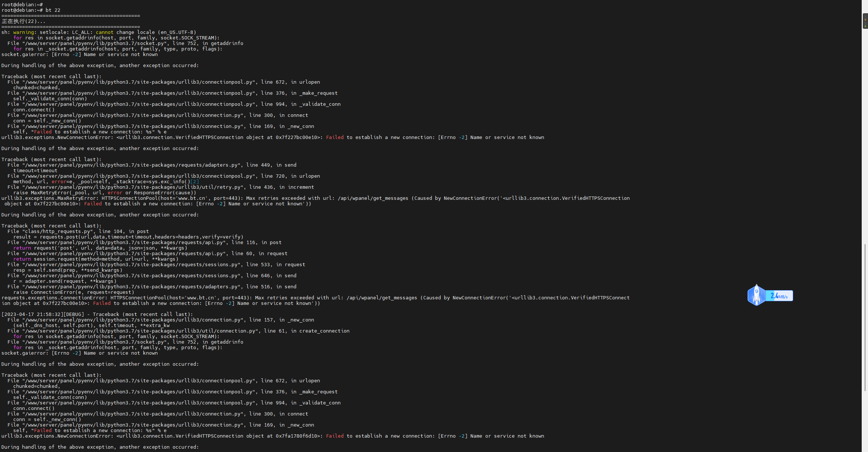Open the orange-green resource meter widget
The width and height of the screenshot is (868, 452).
(x=865, y=21)
